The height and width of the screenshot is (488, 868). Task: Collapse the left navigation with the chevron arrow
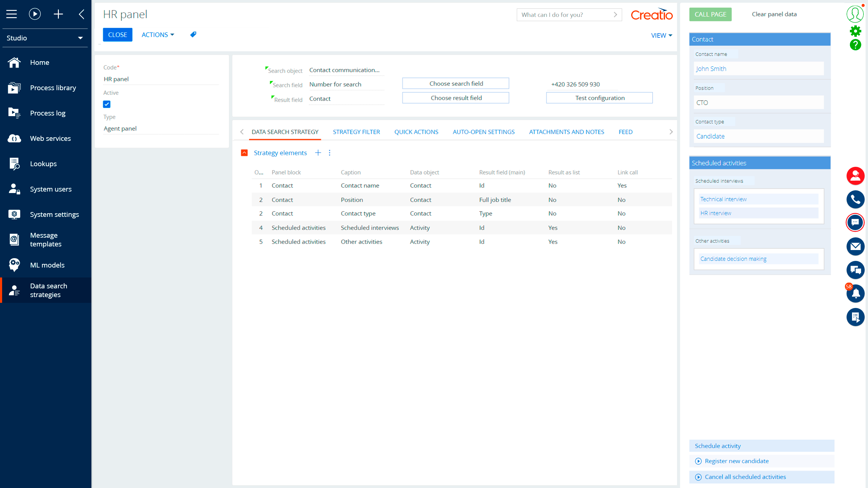[81, 14]
